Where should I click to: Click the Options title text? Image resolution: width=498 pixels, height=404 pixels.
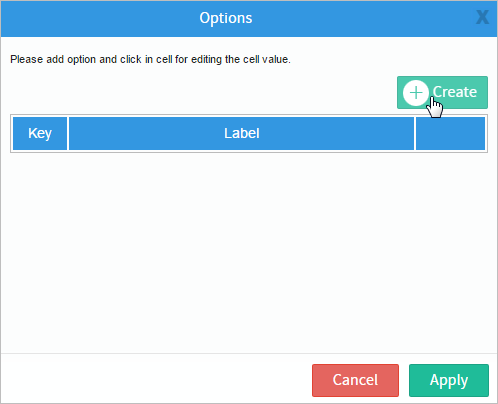(226, 18)
